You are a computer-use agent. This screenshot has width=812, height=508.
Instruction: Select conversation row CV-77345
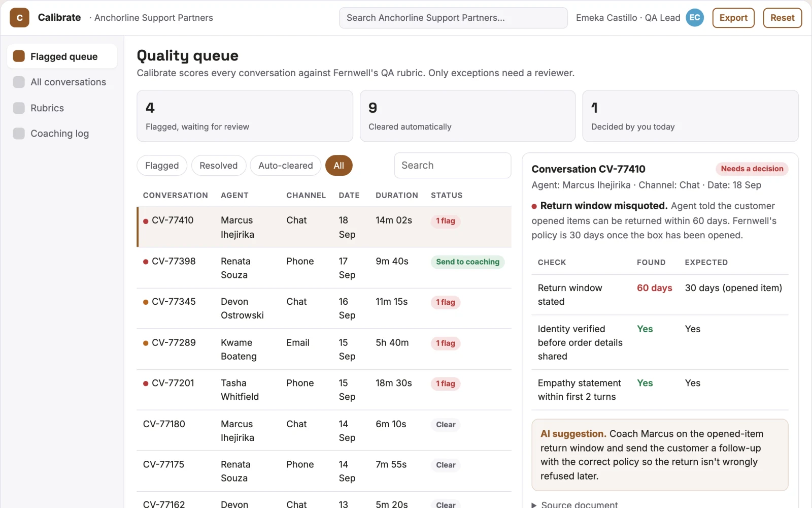pos(324,308)
